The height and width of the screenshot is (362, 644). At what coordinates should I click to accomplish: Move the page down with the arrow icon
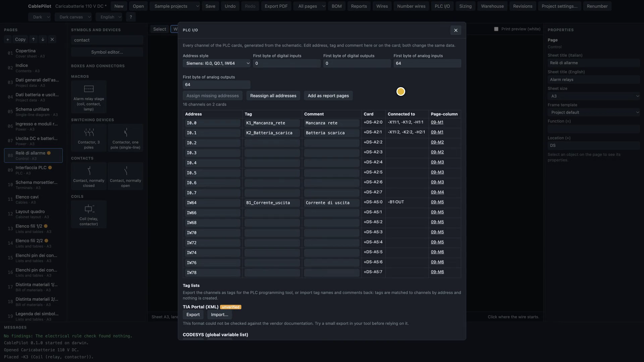point(43,40)
